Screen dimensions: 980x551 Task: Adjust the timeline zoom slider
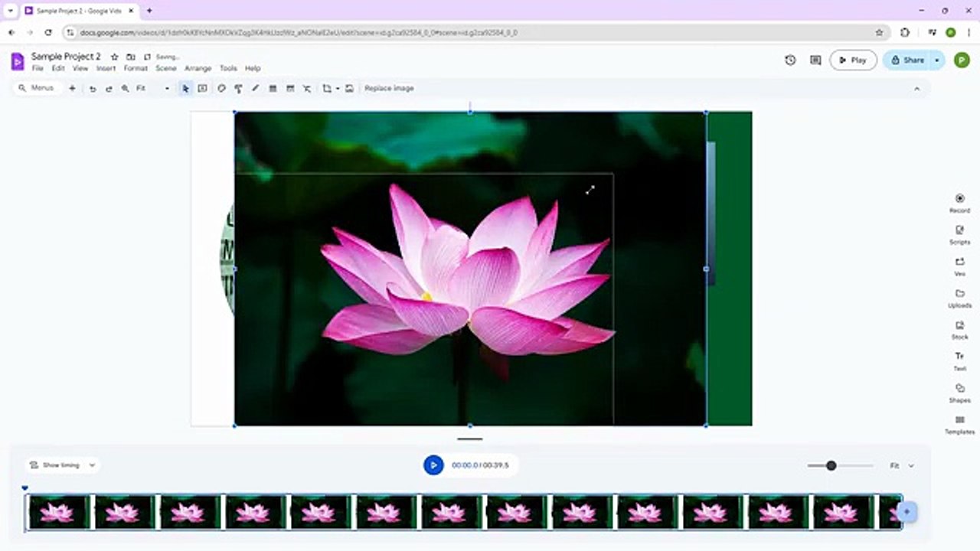[831, 465]
